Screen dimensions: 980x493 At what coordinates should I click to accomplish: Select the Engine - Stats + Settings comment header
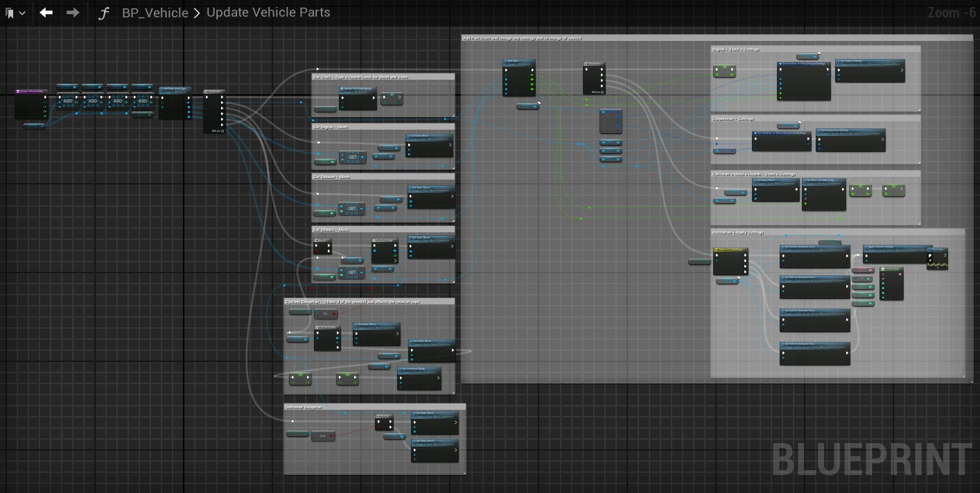816,49
